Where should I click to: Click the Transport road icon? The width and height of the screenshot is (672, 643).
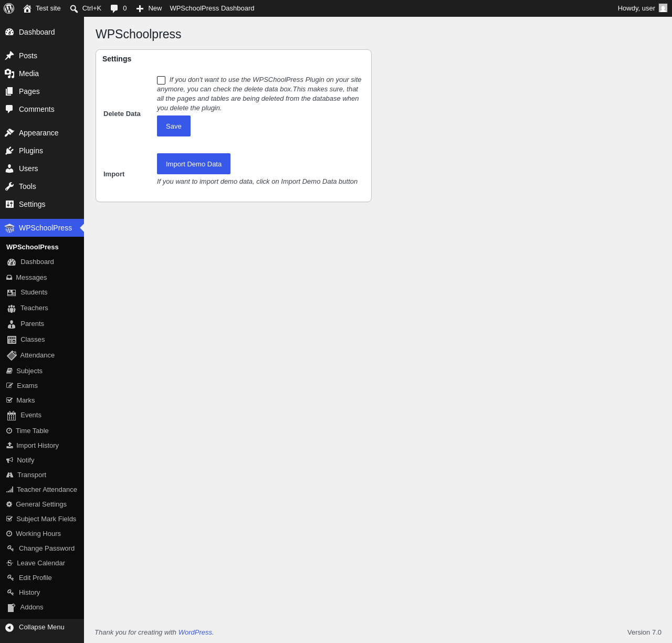click(x=9, y=475)
